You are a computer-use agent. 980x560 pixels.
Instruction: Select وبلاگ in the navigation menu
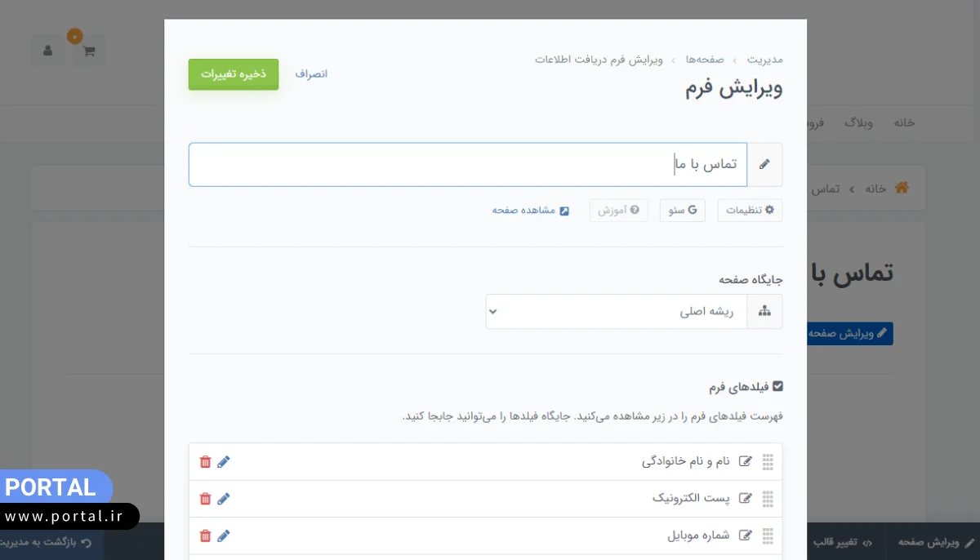pos(859,123)
